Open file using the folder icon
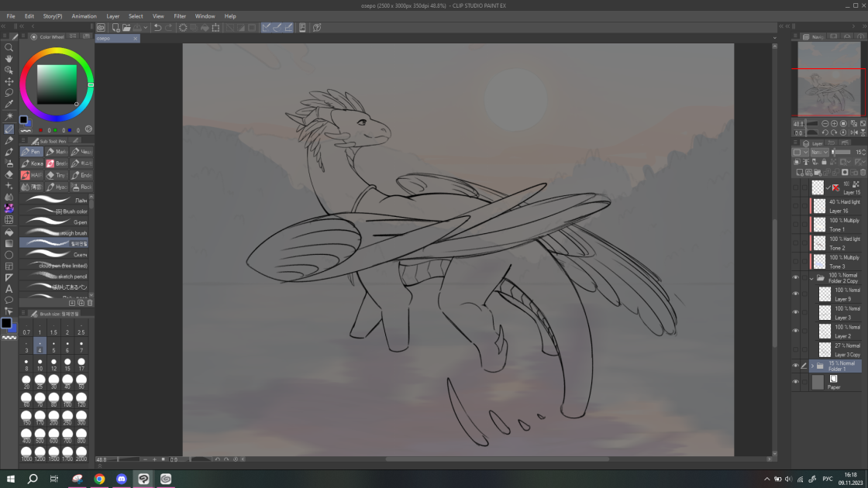868x488 pixels. (x=126, y=28)
